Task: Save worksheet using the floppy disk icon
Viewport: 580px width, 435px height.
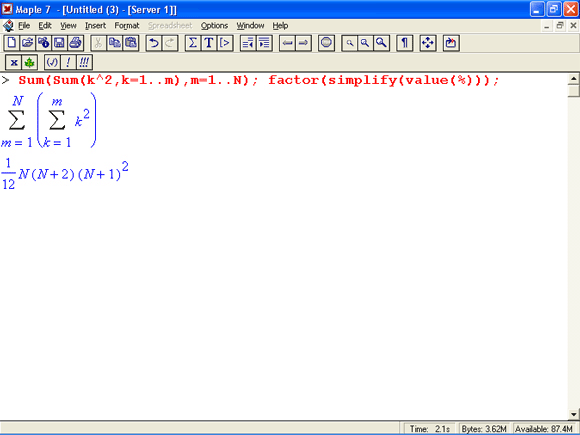Action: (60, 43)
